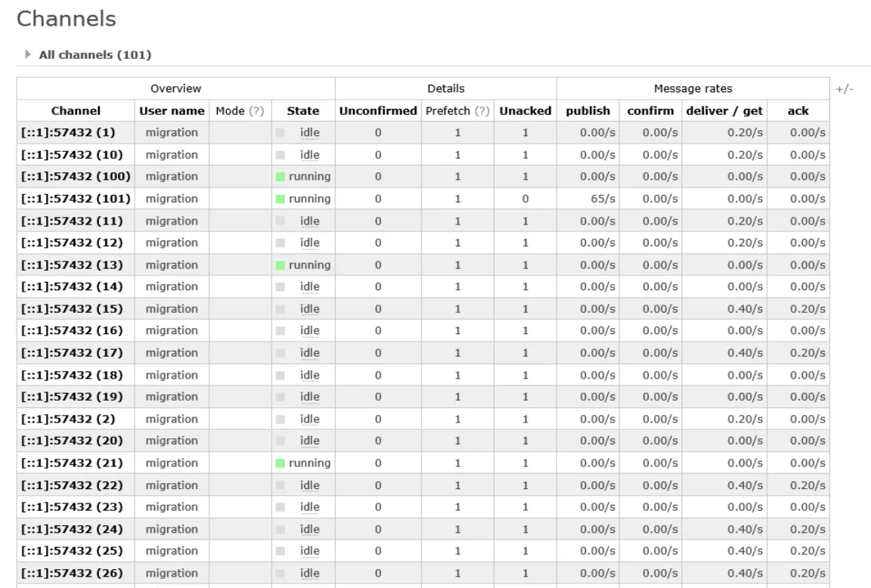Viewport: 871px width, 588px height.
Task: Click ack rate 0.20/s for channel (26)
Action: pos(807,572)
